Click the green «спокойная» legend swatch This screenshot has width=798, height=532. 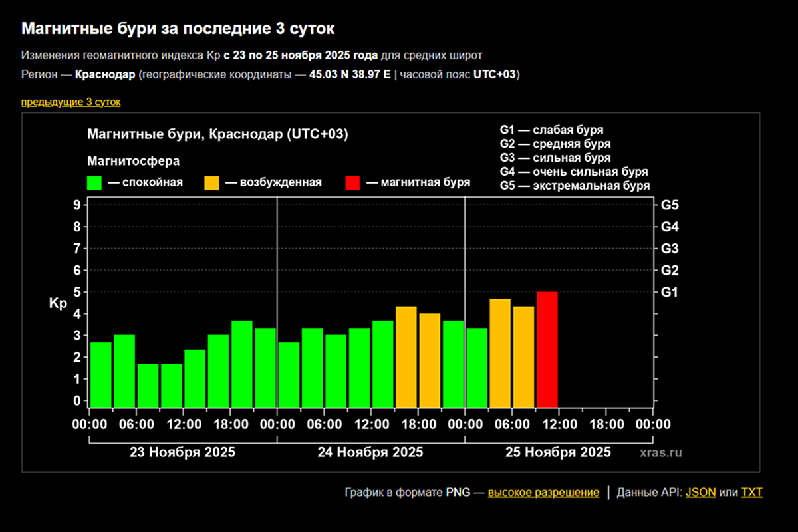[94, 183]
